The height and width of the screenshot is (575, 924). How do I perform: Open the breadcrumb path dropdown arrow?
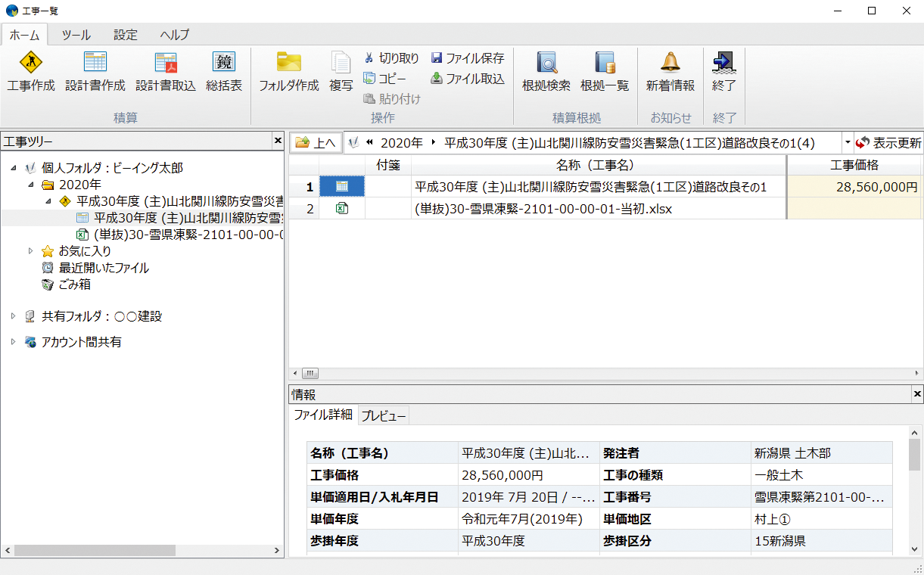point(847,143)
